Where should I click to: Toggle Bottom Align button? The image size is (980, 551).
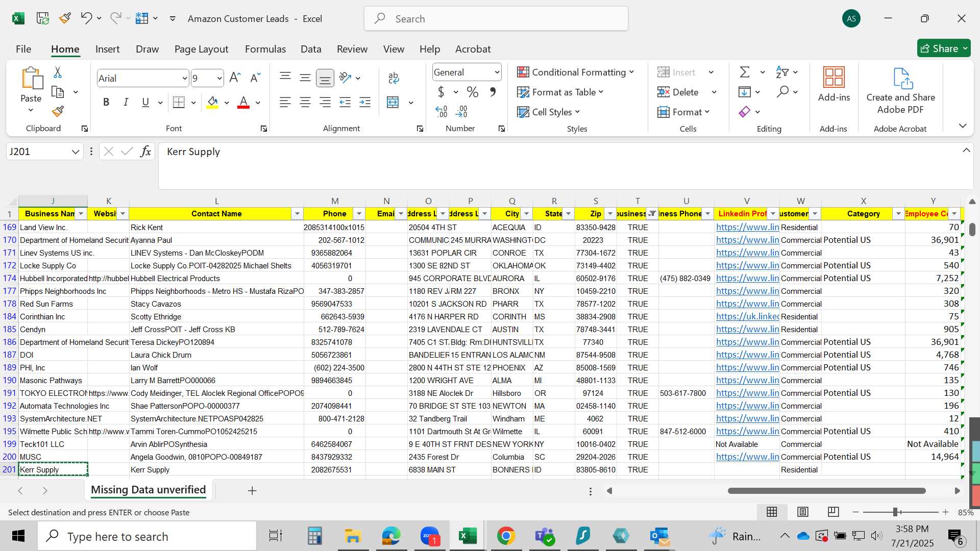325,78
